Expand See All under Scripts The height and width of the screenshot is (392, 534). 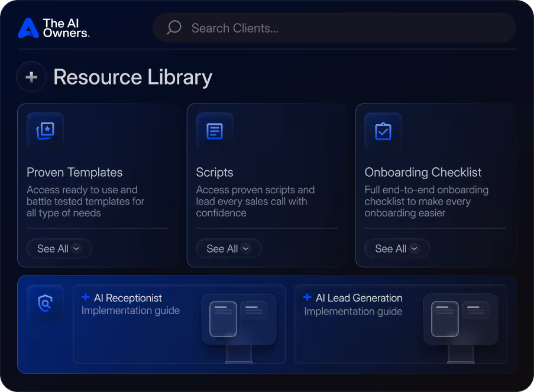pyautogui.click(x=228, y=248)
